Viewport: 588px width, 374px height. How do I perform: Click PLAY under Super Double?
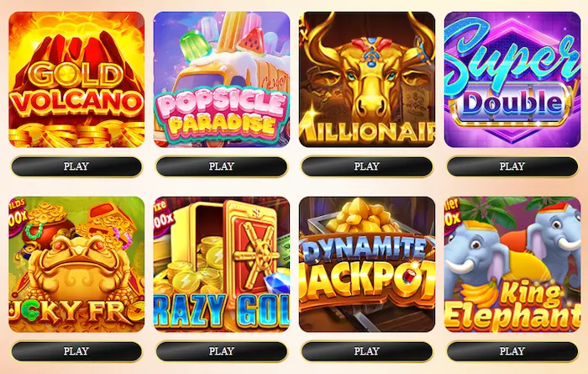click(x=512, y=166)
